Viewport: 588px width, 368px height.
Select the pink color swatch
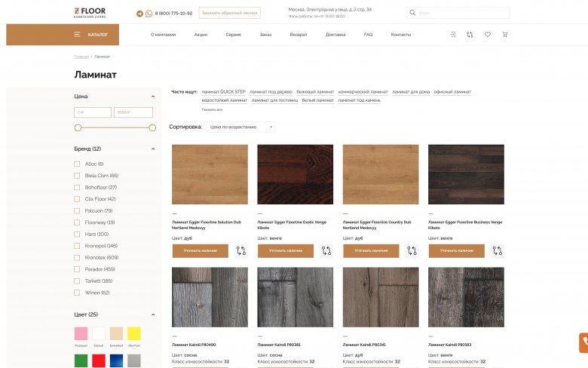(x=81, y=333)
